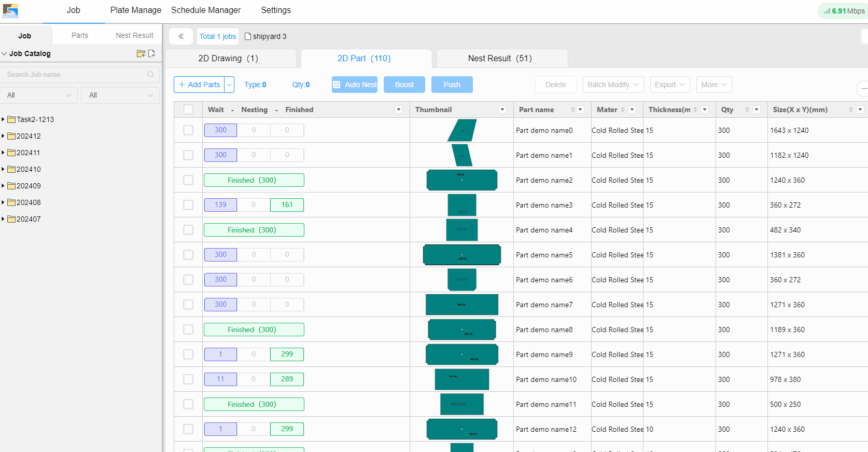Image resolution: width=868 pixels, height=452 pixels.
Task: Check the box for Part demo name0
Action: click(x=188, y=130)
